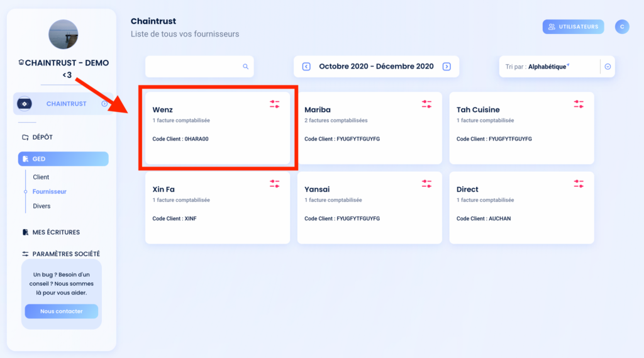Open settings sliders icon on Wenz card
The width and height of the screenshot is (644, 358).
point(274,104)
